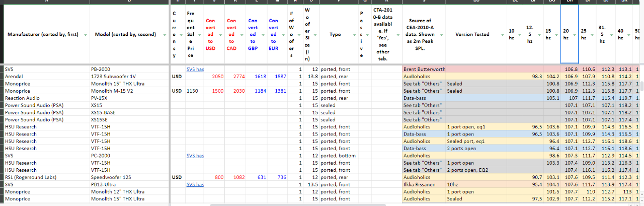
Task: Select the woofer size cell '13.8'
Action: pos(311,76)
